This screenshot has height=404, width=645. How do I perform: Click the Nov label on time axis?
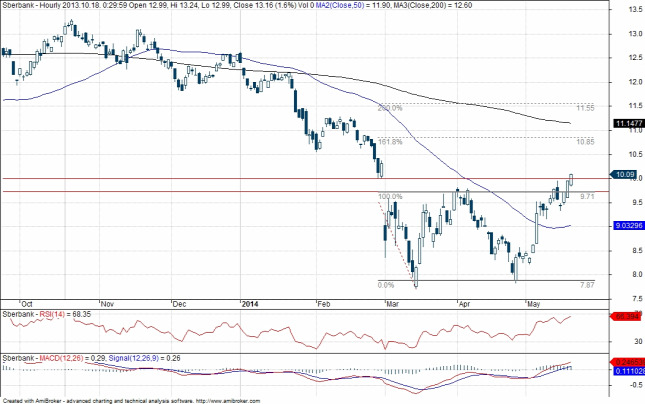[x=107, y=304]
